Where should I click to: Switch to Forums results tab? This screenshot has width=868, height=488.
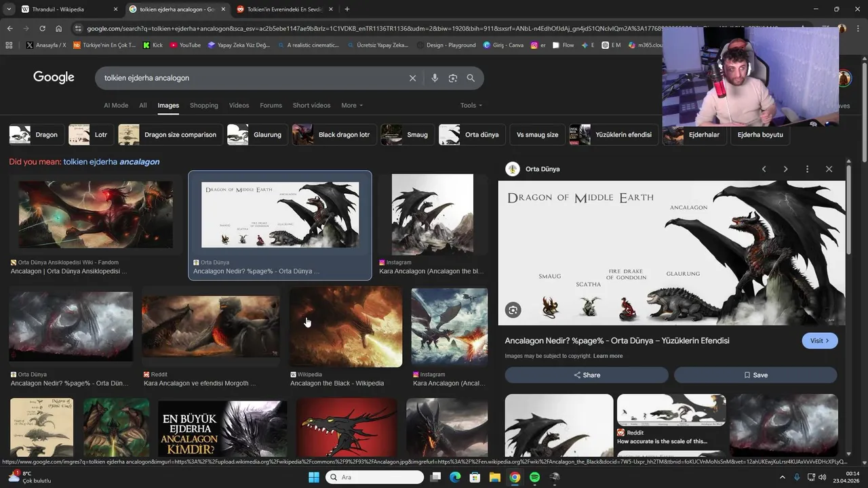(271, 105)
